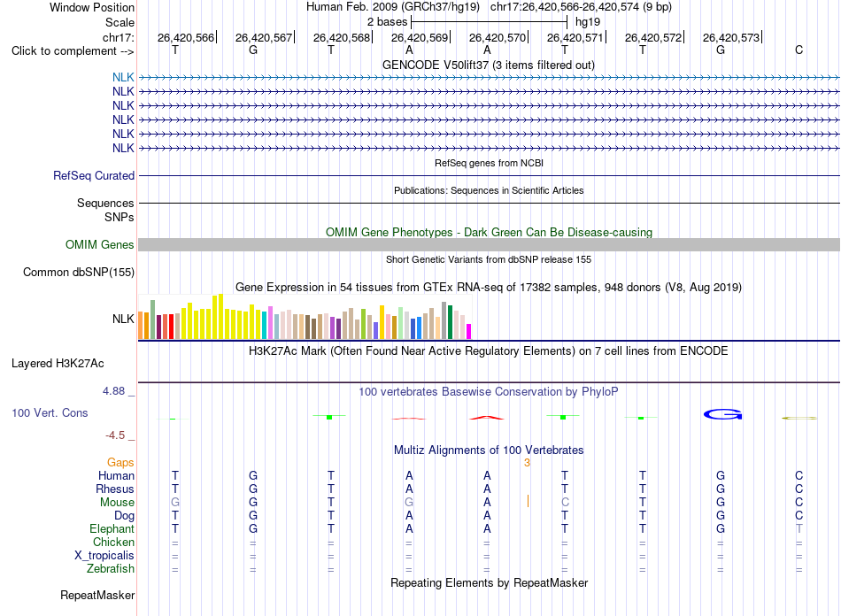Image resolution: width=841 pixels, height=616 pixels.
Task: Click the X_tropicalis species label
Action: 104,556
